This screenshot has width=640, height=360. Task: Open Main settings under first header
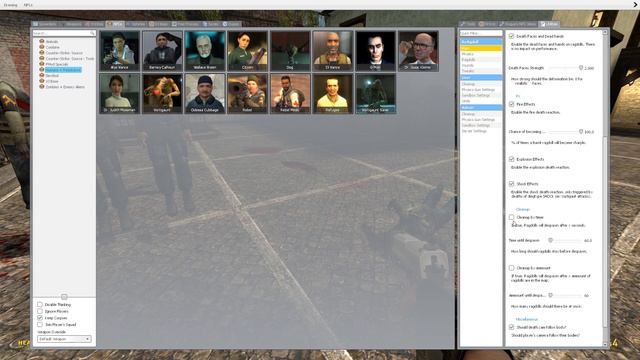tap(481, 48)
